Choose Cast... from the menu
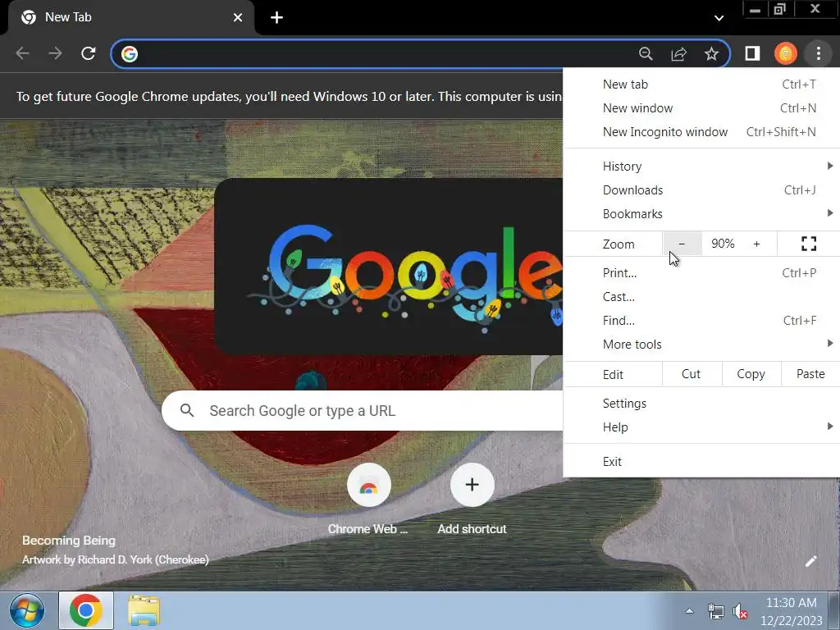The height and width of the screenshot is (630, 840). 702,297
